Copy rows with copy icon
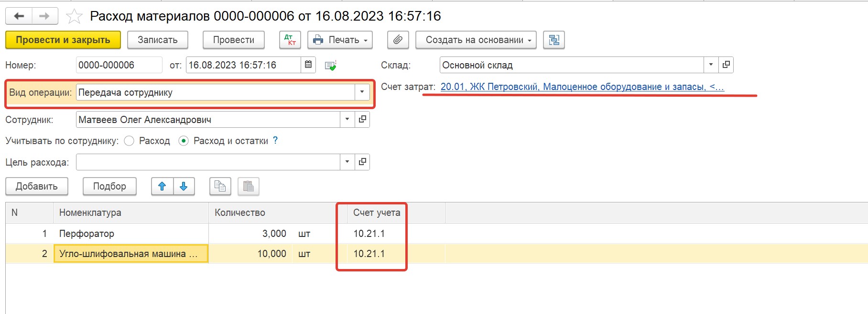 tap(220, 186)
